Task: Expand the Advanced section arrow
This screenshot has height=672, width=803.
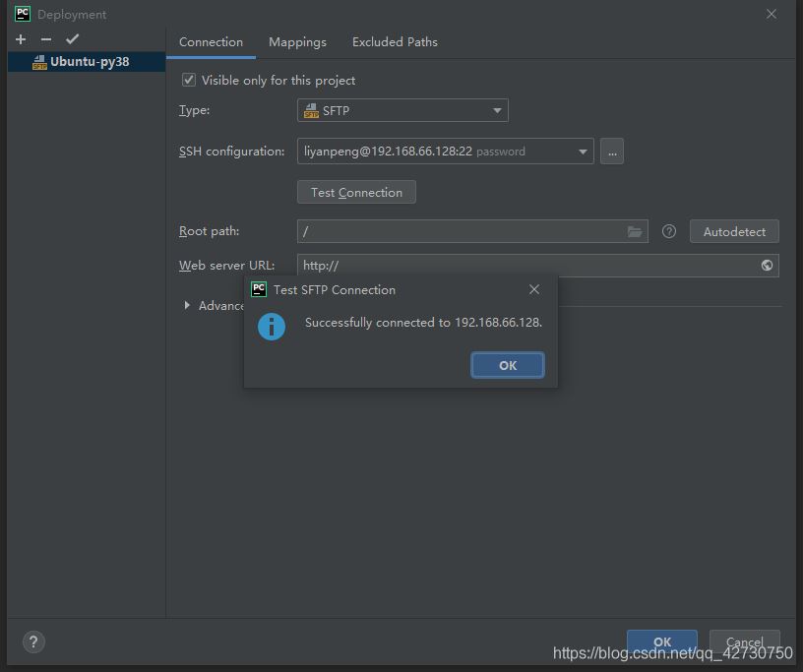Action: 187,306
